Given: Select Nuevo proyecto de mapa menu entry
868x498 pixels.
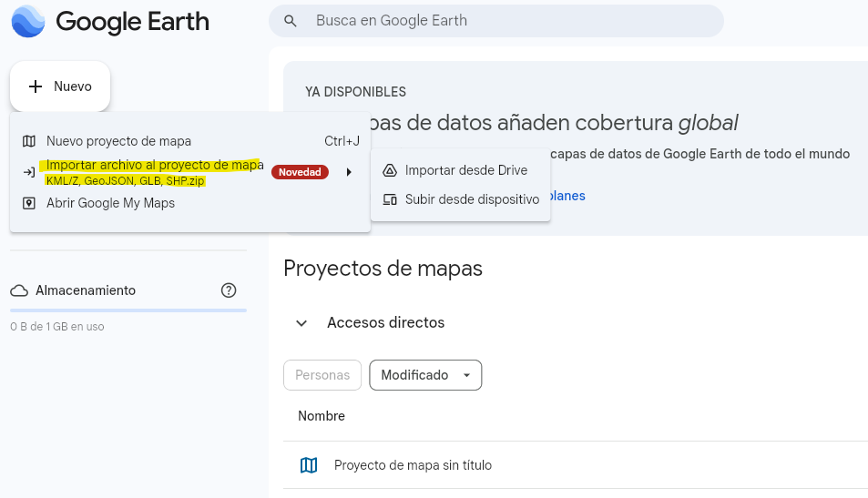Looking at the screenshot, I should (x=189, y=141).
